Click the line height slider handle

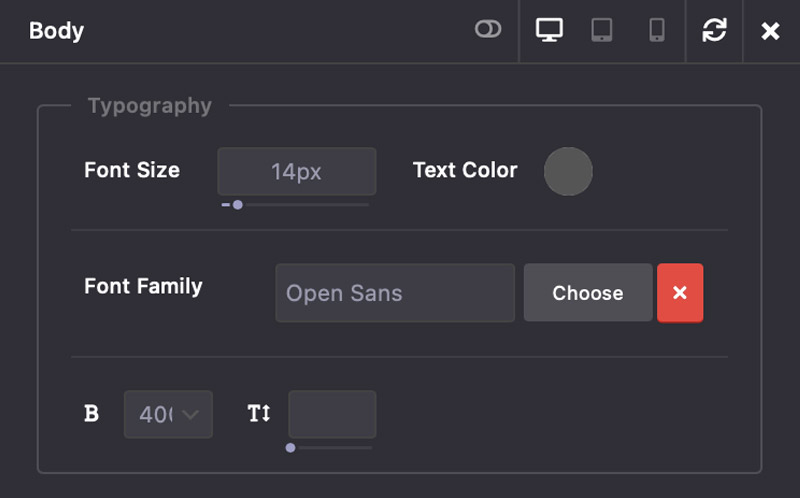pyautogui.click(x=290, y=448)
